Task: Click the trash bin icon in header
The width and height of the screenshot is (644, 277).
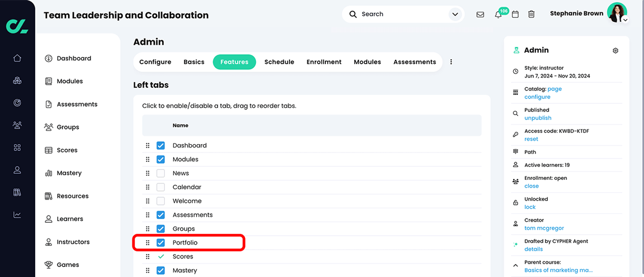Action: click(x=532, y=15)
